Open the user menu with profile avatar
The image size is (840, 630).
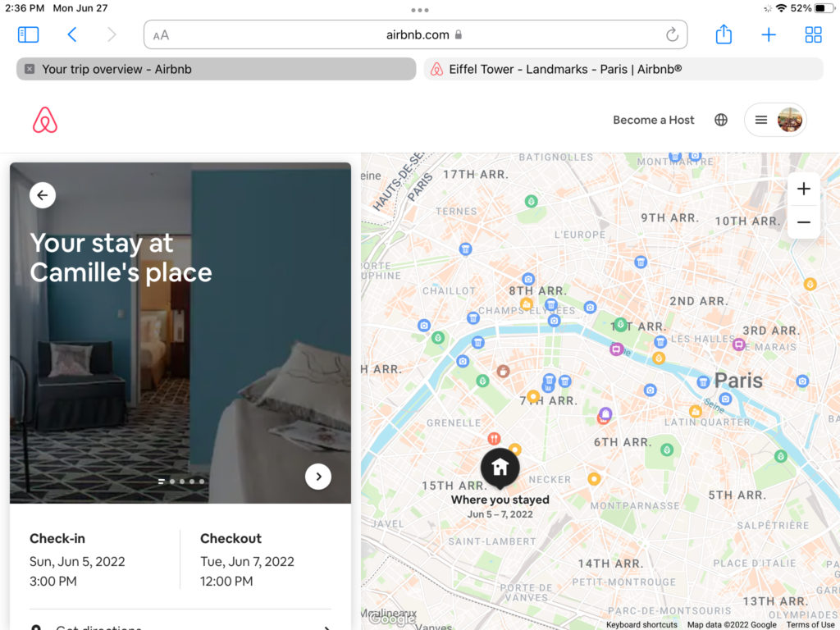(775, 120)
